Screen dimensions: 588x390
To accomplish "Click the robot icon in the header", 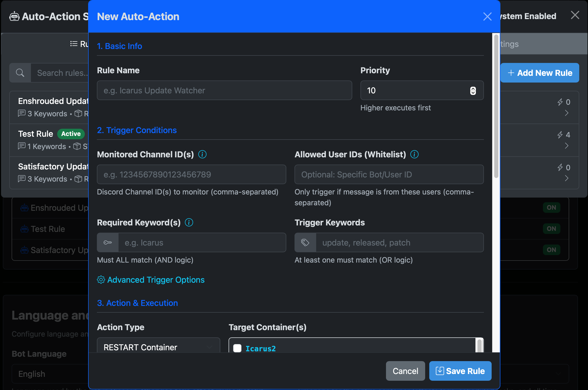I will 15,17.
